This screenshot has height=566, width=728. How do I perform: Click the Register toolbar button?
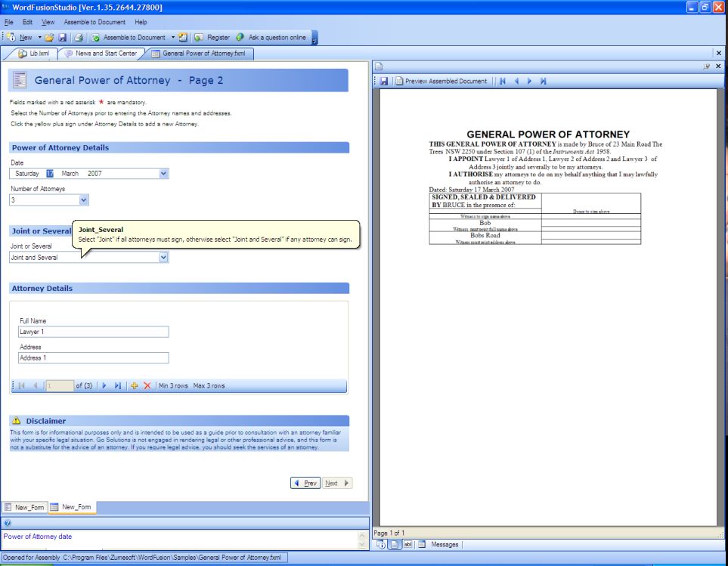point(212,37)
